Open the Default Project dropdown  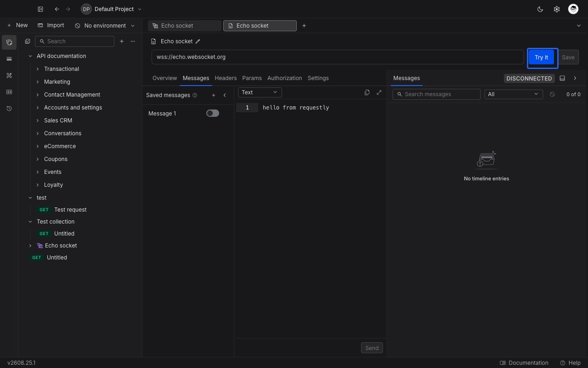pos(112,9)
